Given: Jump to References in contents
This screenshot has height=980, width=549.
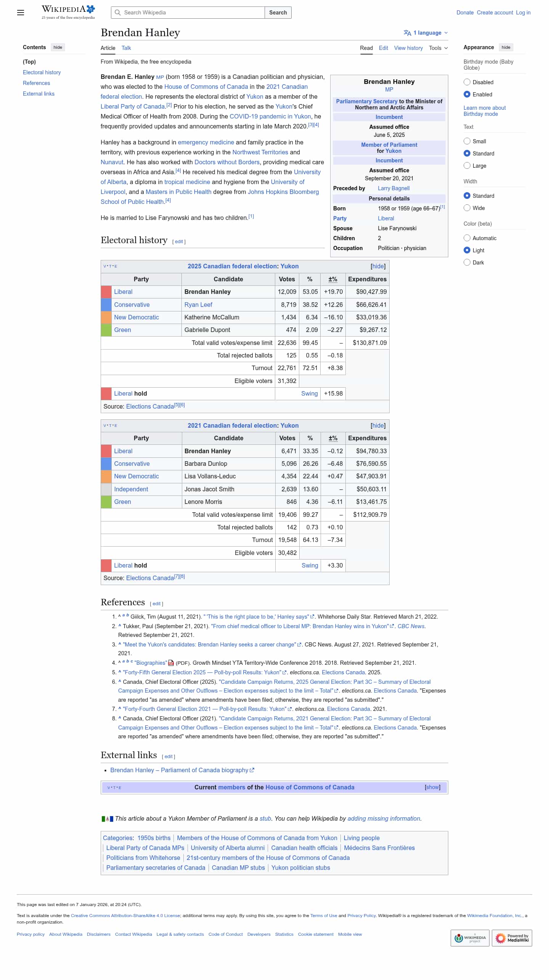Looking at the screenshot, I should [37, 83].
